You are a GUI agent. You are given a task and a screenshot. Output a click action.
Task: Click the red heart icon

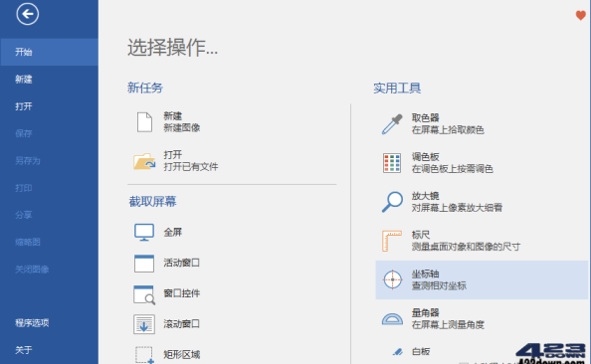(x=580, y=16)
